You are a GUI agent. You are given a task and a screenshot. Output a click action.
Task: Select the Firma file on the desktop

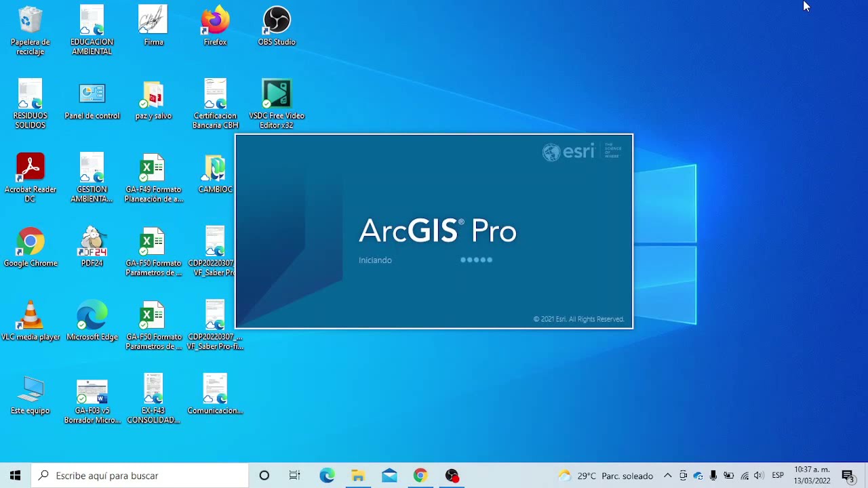click(153, 26)
